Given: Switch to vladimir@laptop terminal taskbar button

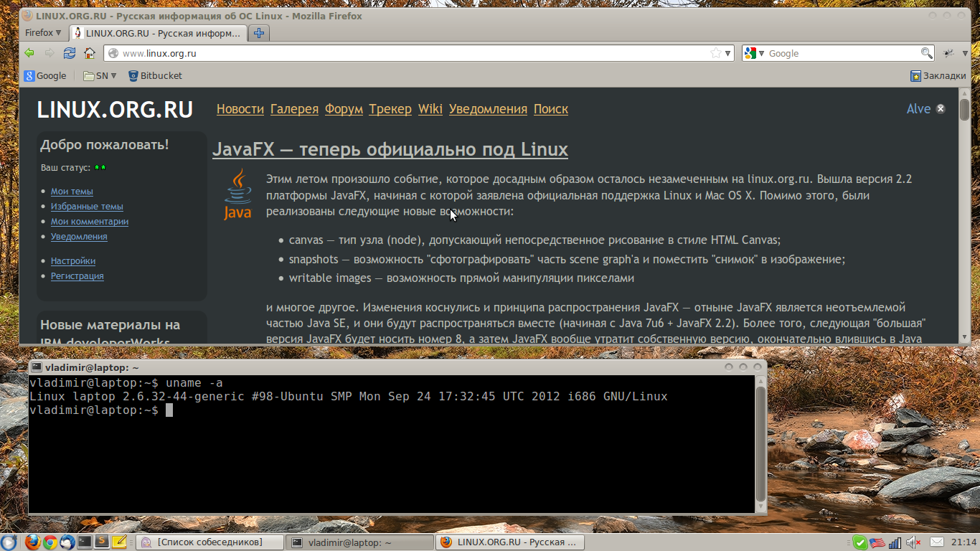Looking at the screenshot, I should (x=359, y=542).
